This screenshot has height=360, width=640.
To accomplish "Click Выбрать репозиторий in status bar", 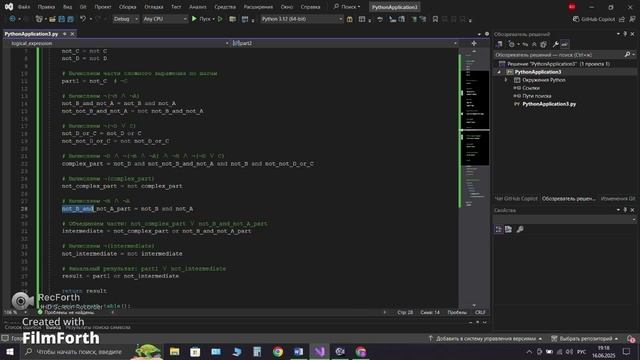I will pyautogui.click(x=584, y=339).
